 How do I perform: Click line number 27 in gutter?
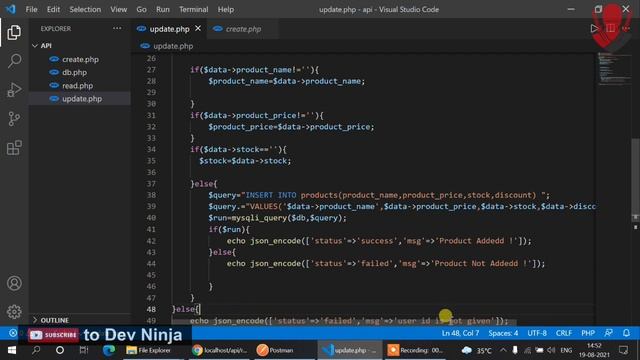pyautogui.click(x=151, y=70)
